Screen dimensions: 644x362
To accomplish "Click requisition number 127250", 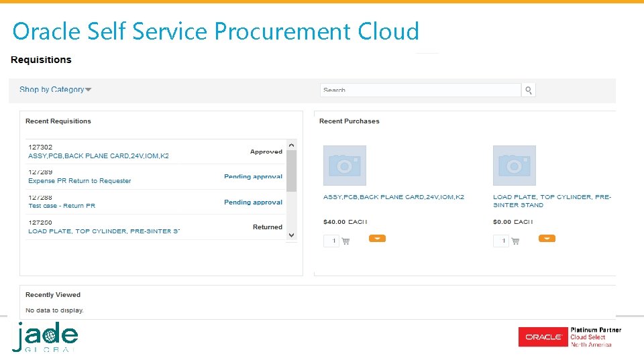I will coord(40,223).
